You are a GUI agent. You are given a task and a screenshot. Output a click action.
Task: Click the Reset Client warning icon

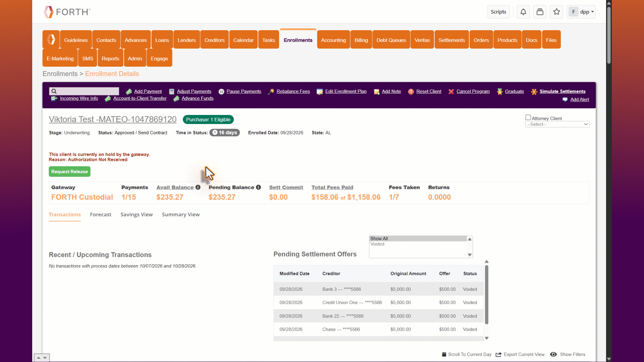pos(411,92)
